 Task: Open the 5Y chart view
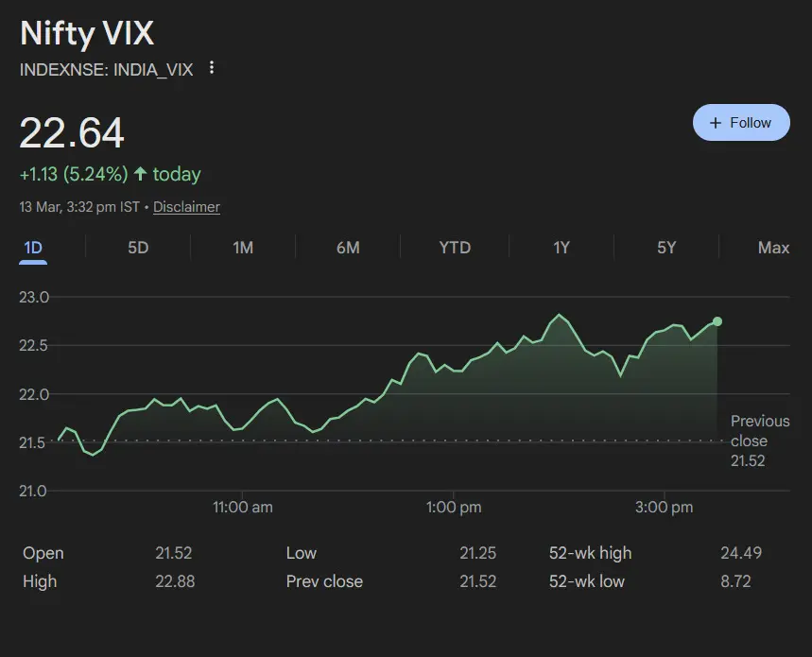pyautogui.click(x=666, y=247)
